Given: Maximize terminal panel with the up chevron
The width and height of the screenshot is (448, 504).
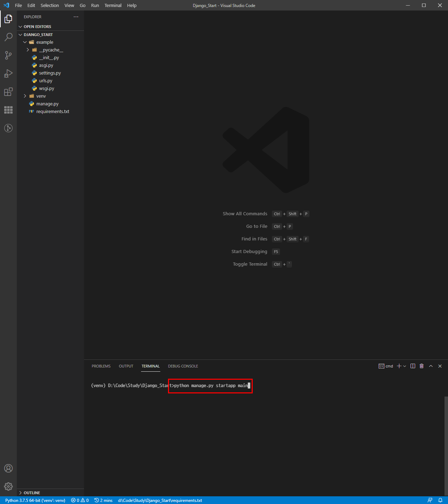Looking at the screenshot, I should pos(431,366).
